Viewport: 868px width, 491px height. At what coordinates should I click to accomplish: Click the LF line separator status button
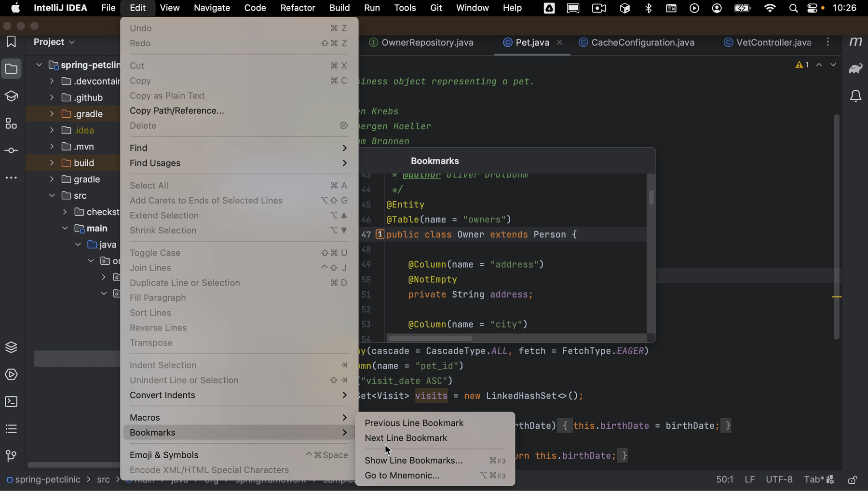[x=749, y=479]
